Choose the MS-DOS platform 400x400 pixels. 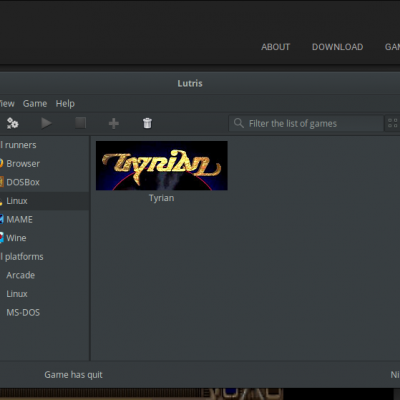tap(23, 313)
